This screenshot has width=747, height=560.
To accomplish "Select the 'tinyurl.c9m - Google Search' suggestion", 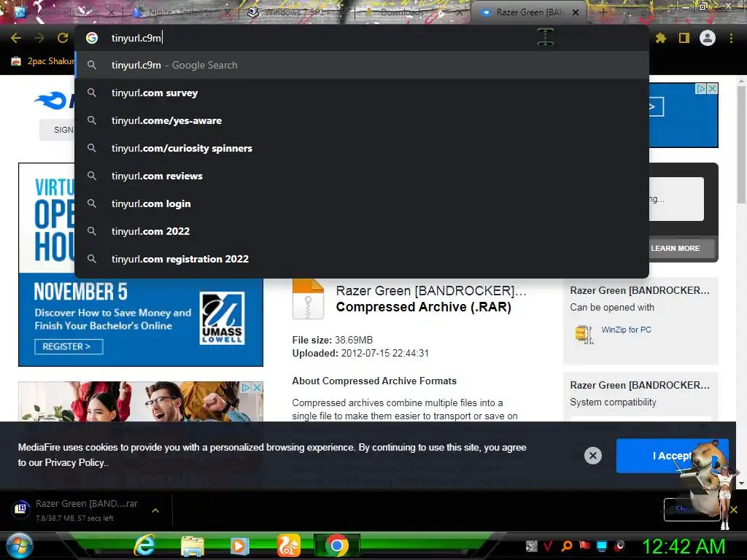I will 362,65.
